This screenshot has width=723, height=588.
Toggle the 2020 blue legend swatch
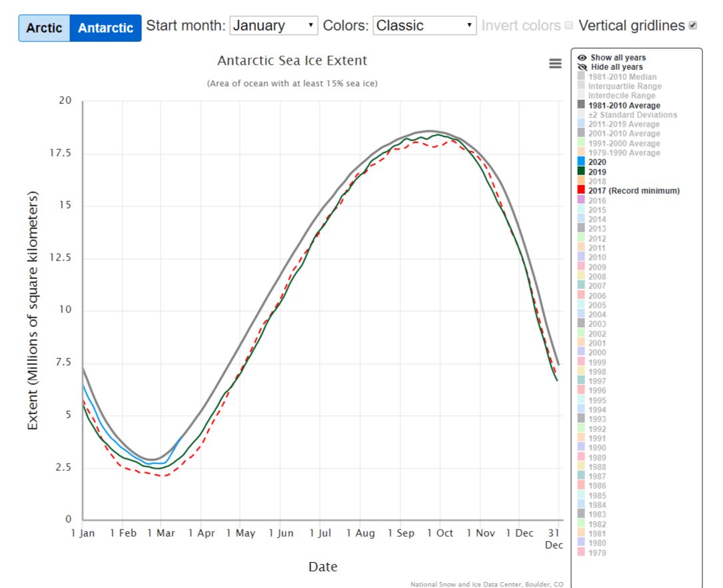(x=582, y=162)
